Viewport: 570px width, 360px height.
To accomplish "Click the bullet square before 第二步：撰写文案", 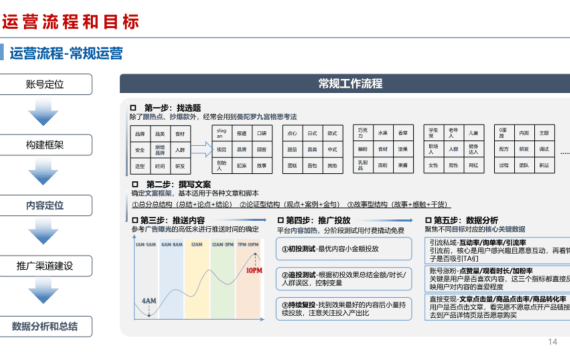I will pyautogui.click(x=135, y=184).
